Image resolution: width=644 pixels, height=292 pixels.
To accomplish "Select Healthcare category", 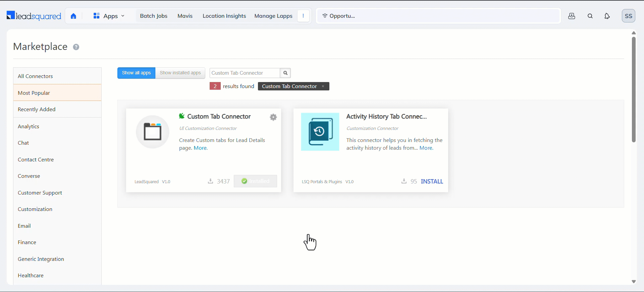I will [57, 275].
